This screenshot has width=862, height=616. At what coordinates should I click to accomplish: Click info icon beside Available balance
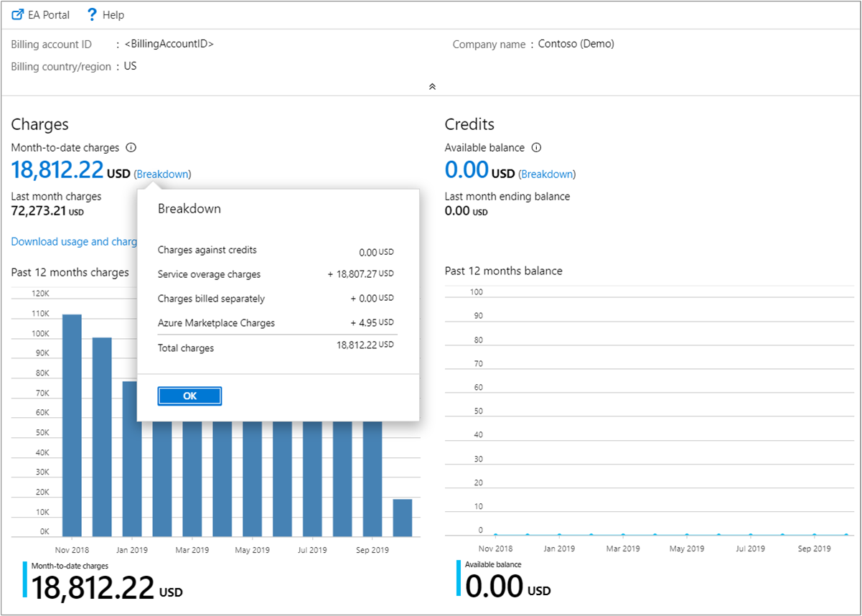(536, 148)
